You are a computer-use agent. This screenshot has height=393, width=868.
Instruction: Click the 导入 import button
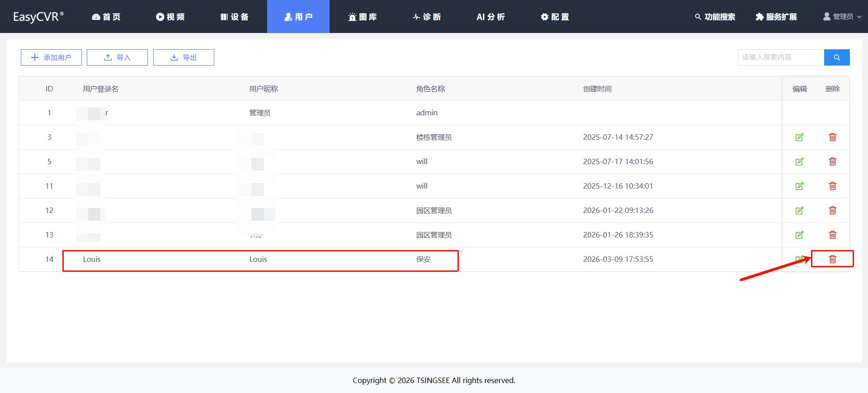click(117, 57)
